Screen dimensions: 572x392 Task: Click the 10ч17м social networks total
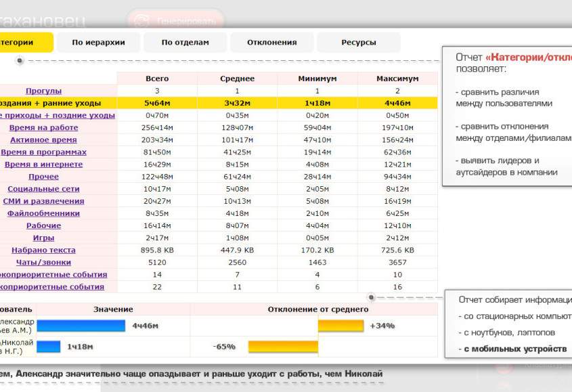(157, 189)
